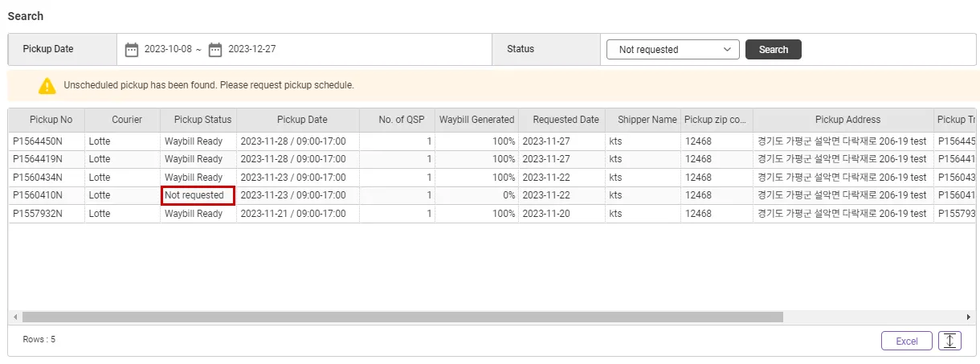Export the table with the Excel button
The width and height of the screenshot is (980, 364).
click(906, 341)
